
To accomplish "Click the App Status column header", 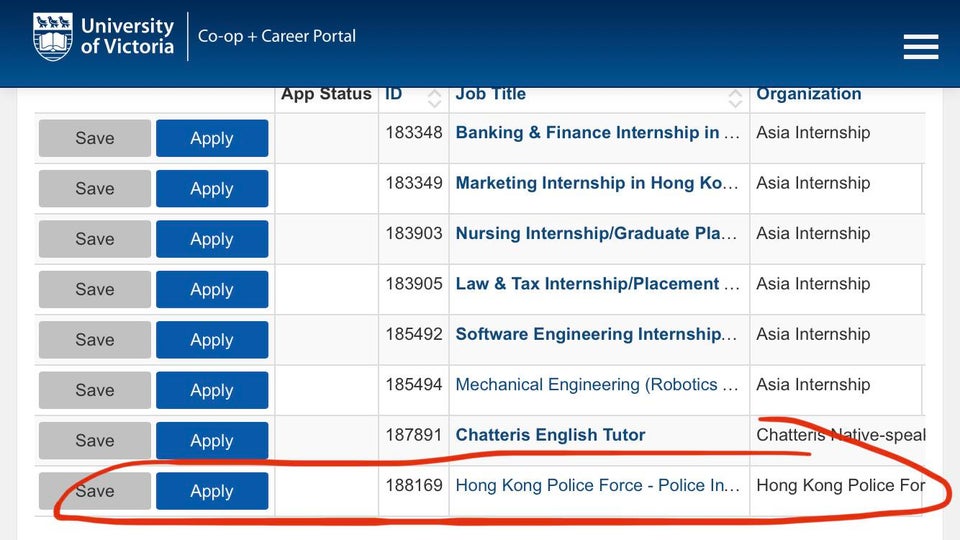I will (326, 95).
